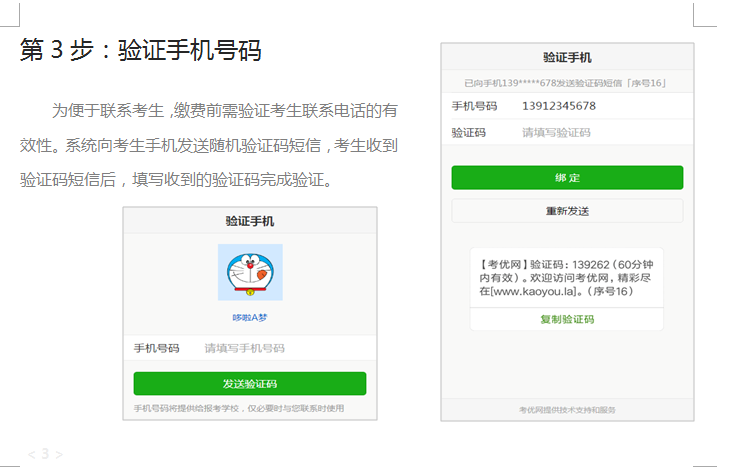Screen dimensions: 732x467
Task: Click the 第 3 步：验证手机号码 heading
Action: click(x=141, y=50)
